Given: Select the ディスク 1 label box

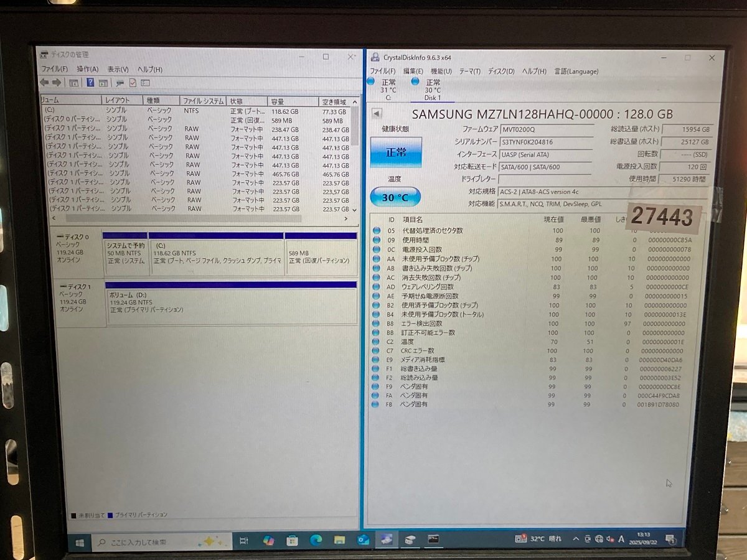Looking at the screenshot, I should [x=80, y=304].
